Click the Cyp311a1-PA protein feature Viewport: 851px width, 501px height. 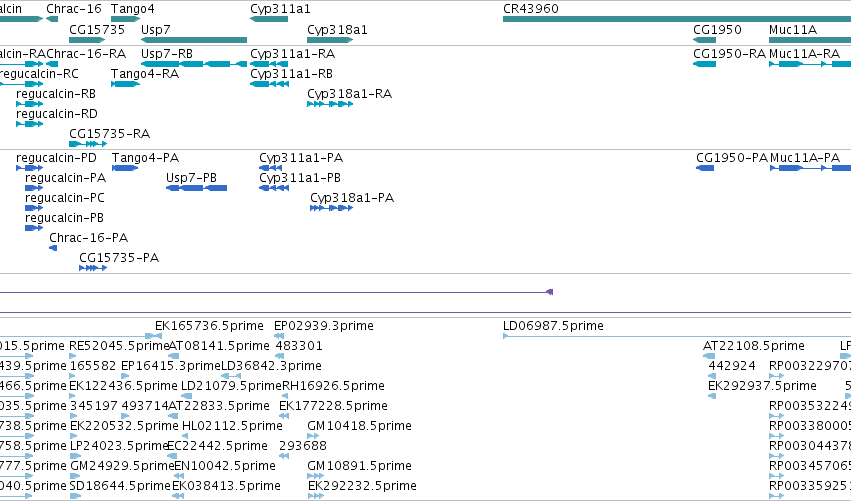click(x=270, y=168)
